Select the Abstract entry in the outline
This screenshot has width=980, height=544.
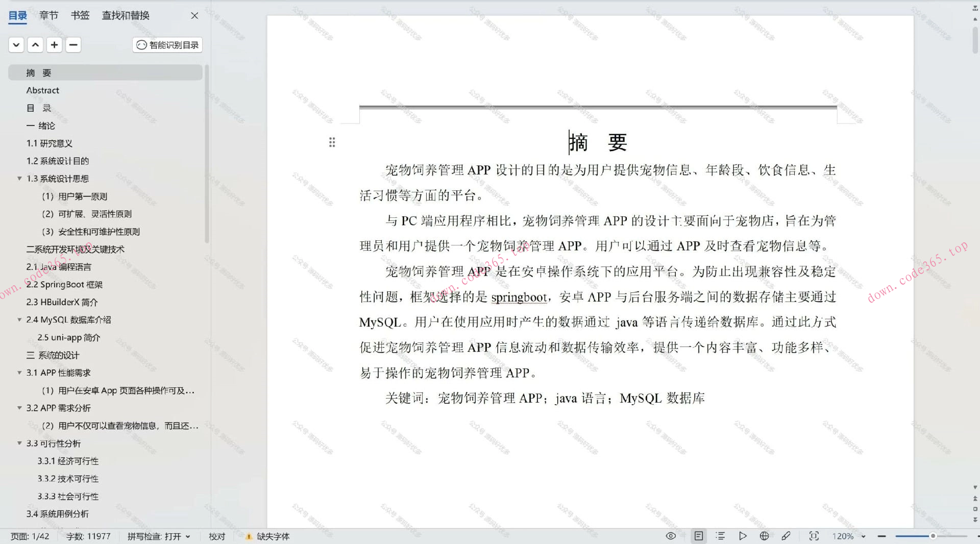(x=43, y=90)
